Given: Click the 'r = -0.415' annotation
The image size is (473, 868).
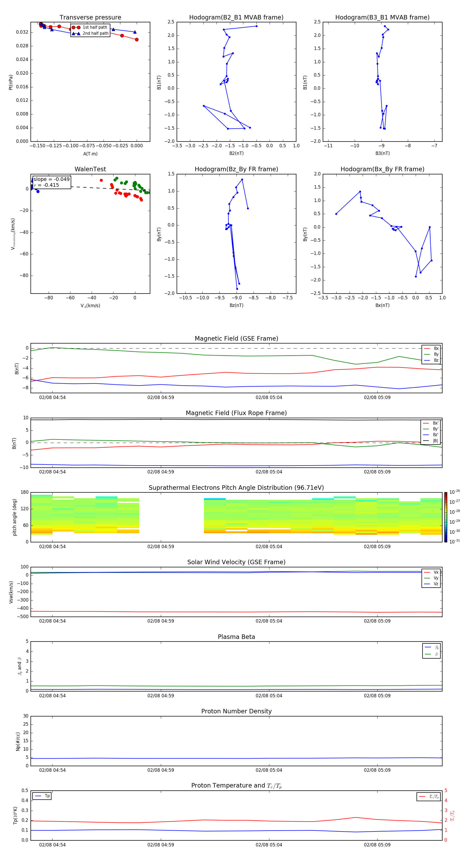Looking at the screenshot, I should click(x=47, y=185).
